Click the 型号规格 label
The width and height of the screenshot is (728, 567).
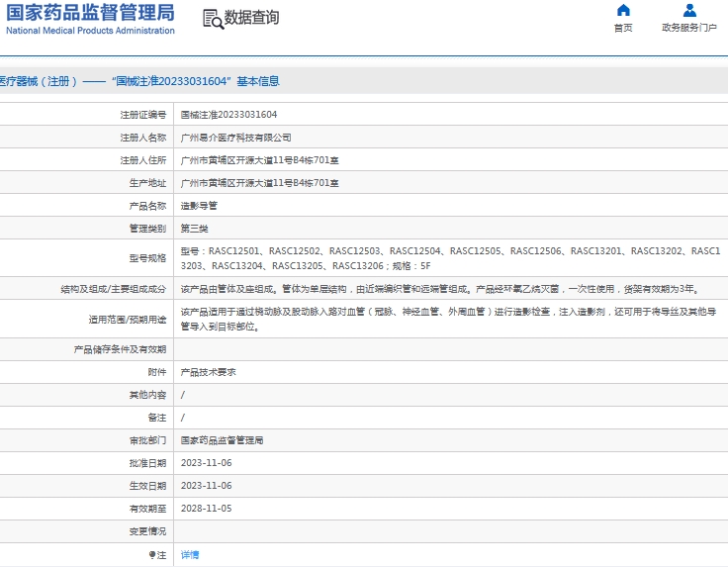click(147, 258)
